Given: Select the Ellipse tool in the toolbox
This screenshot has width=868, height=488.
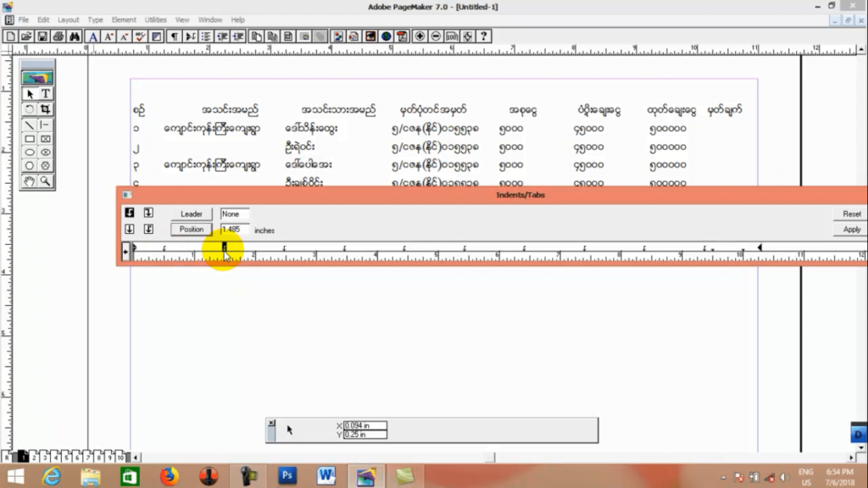Looking at the screenshot, I should (x=30, y=152).
